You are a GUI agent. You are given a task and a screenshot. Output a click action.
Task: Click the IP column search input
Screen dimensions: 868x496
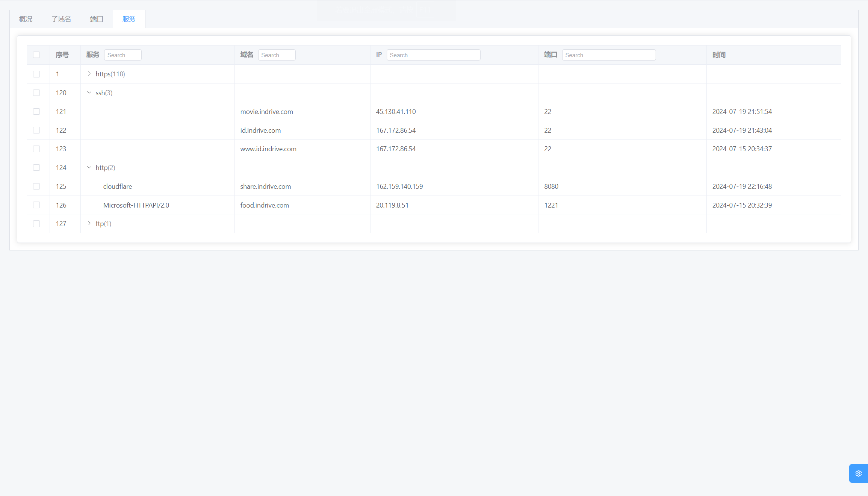tap(433, 55)
